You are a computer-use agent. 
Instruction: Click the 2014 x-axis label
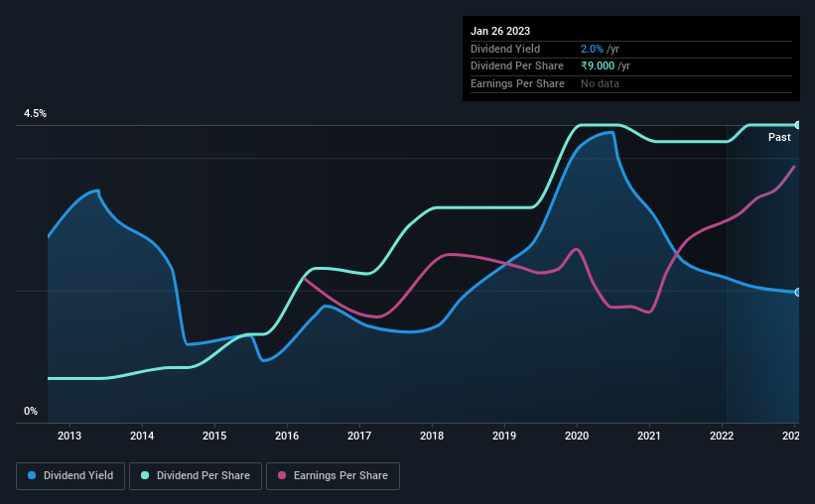[x=142, y=436]
